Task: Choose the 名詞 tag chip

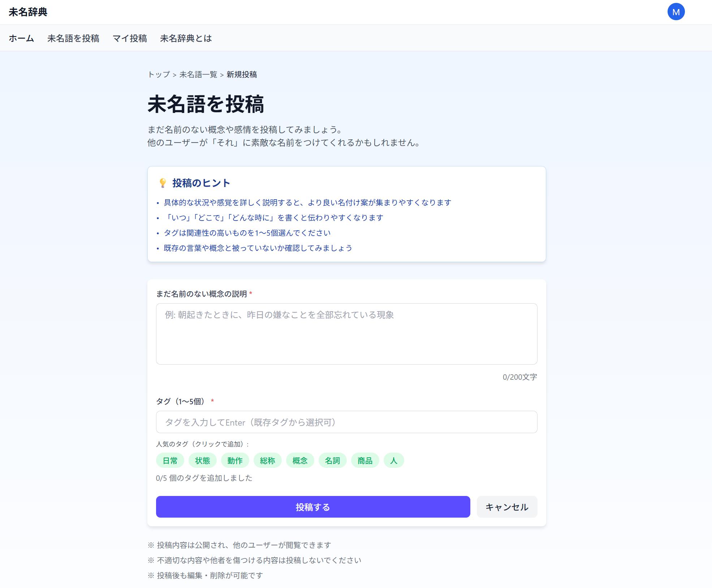Action: click(x=332, y=461)
